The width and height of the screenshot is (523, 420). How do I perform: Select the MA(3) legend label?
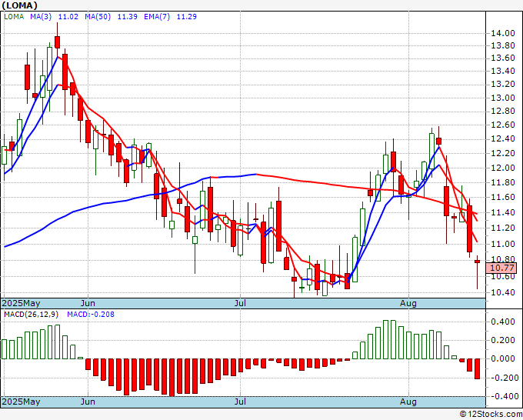[41, 17]
